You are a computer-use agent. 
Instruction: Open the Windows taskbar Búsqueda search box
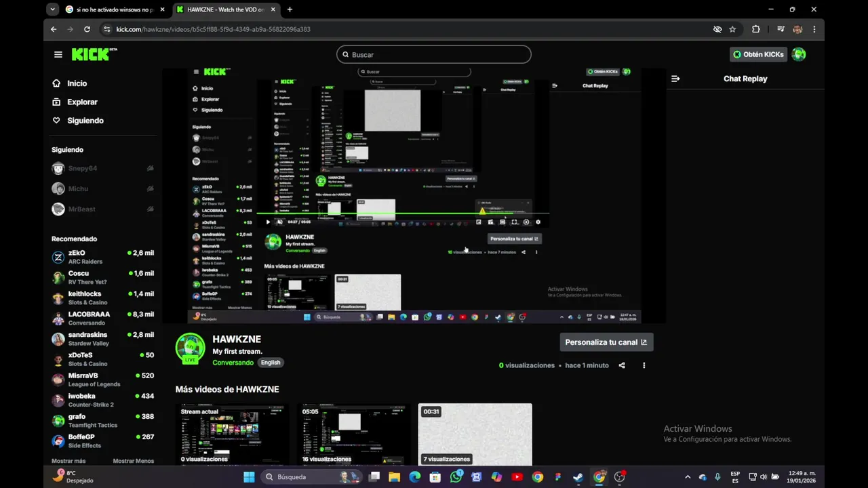[x=312, y=477]
